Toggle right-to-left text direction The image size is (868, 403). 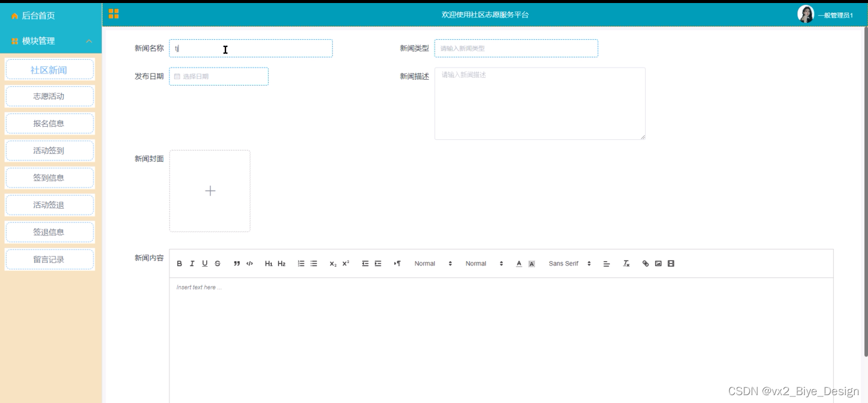point(397,264)
